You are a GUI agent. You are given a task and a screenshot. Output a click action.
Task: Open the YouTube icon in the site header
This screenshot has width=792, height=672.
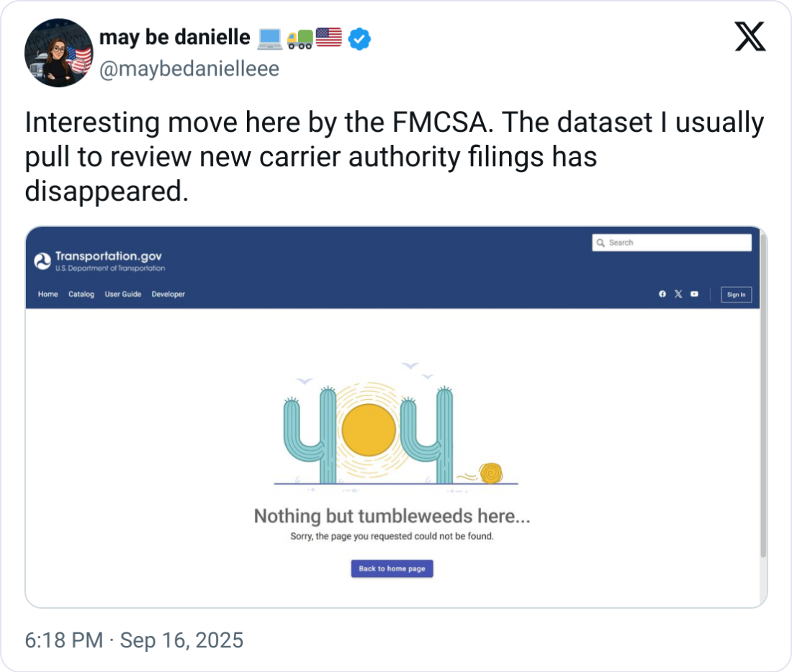point(694,294)
